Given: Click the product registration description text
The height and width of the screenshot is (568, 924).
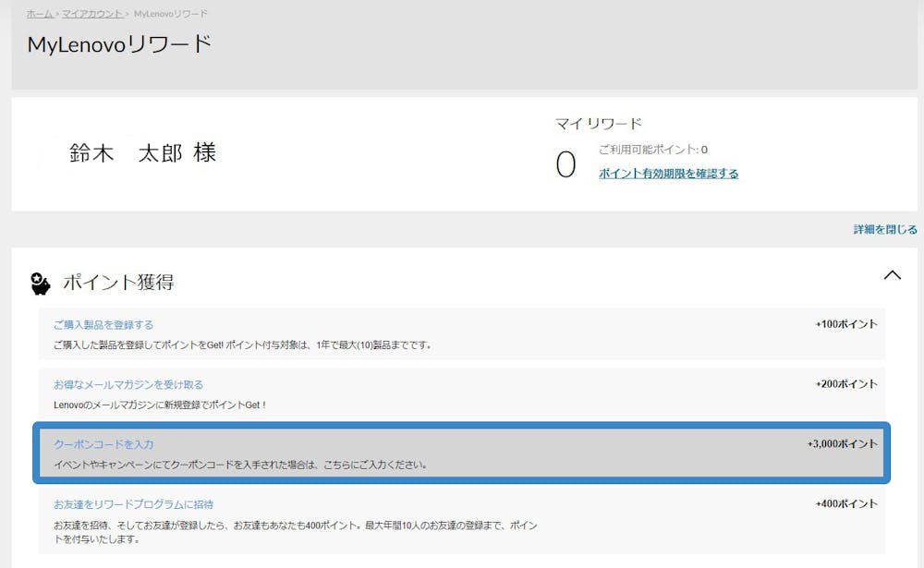Looking at the screenshot, I should 242,345.
